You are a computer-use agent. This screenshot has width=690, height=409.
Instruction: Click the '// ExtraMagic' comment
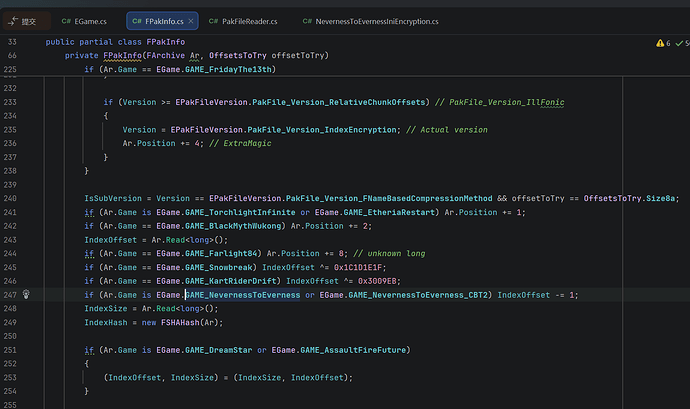tap(240, 144)
